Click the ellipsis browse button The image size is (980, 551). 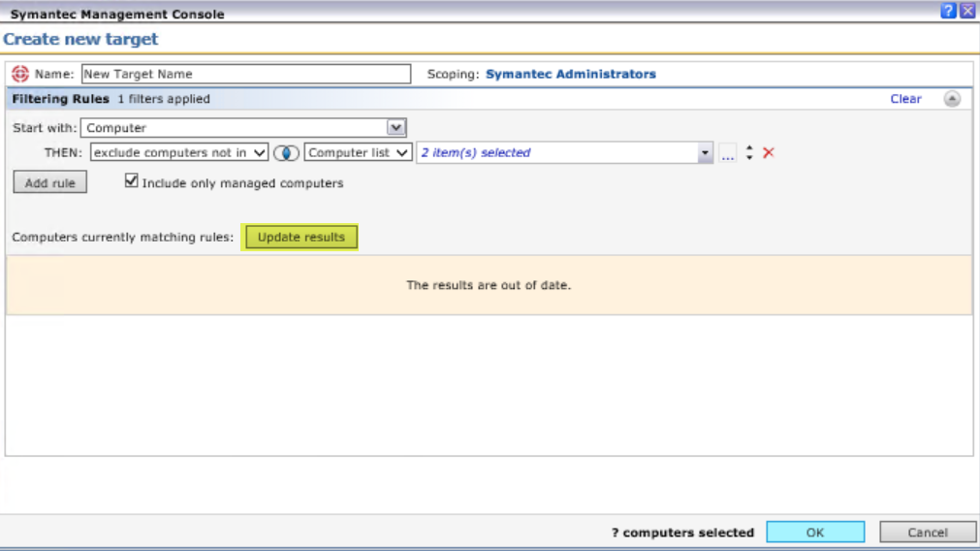pyautogui.click(x=728, y=153)
